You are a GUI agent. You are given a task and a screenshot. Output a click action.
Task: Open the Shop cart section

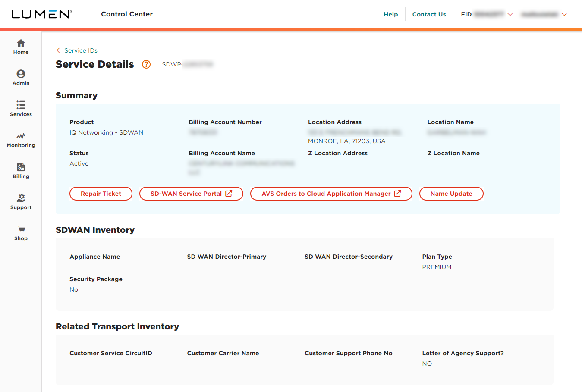[21, 233]
